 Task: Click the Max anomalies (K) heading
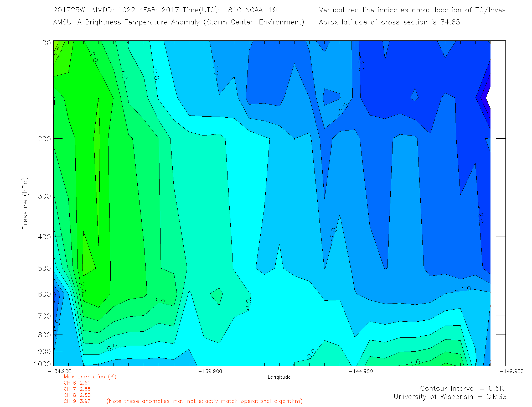pos(90,377)
